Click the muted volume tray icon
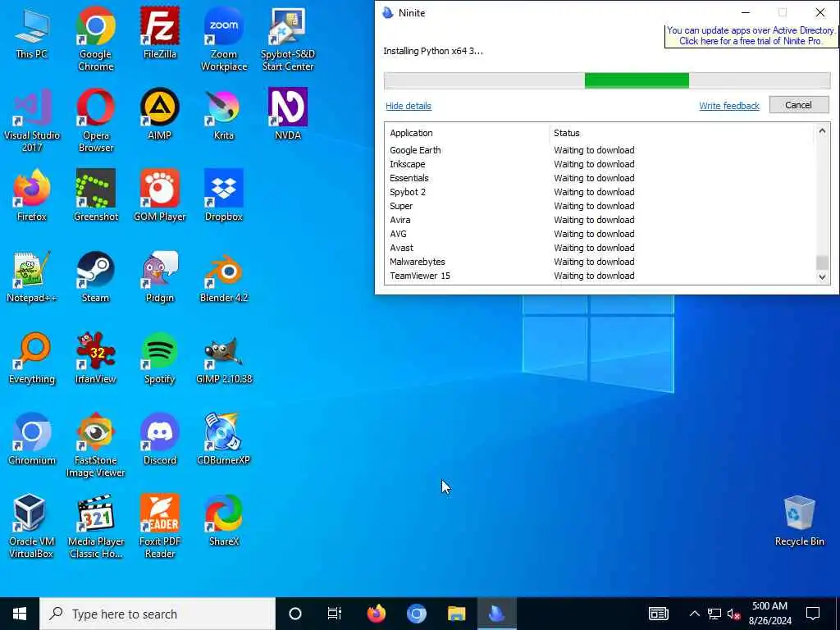840x630 pixels. [733, 614]
